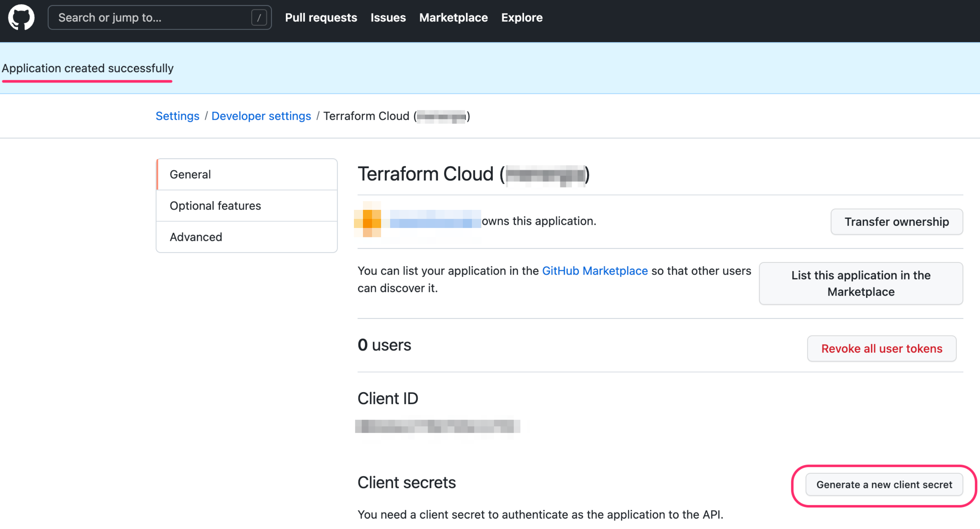Go to Developer settings breadcrumb link

261,116
